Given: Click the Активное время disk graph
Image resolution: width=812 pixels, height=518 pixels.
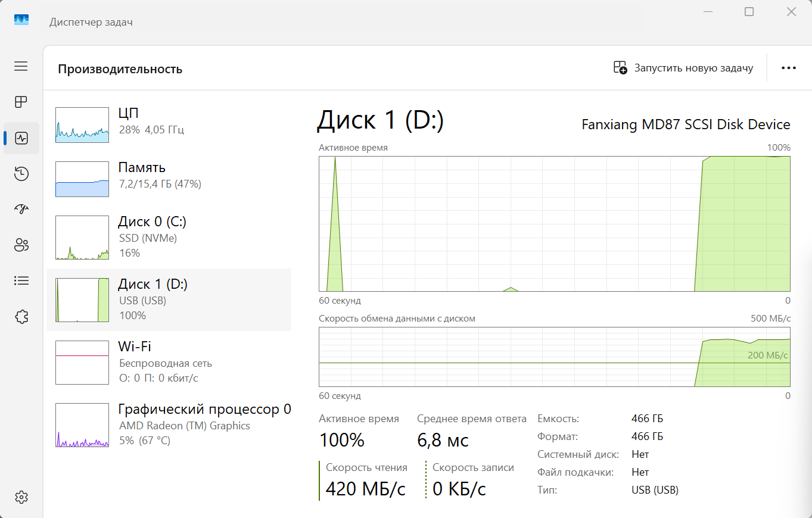Looking at the screenshot, I should 554,224.
